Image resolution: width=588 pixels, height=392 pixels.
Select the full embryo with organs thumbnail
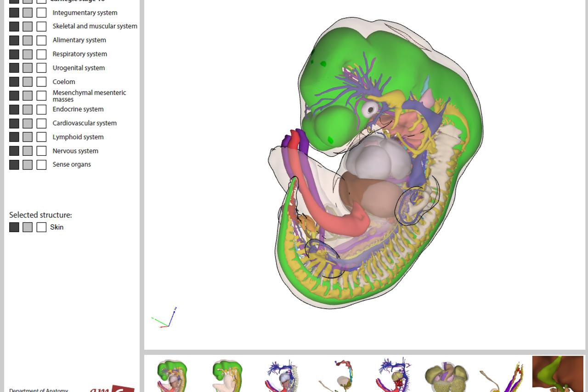172,375
